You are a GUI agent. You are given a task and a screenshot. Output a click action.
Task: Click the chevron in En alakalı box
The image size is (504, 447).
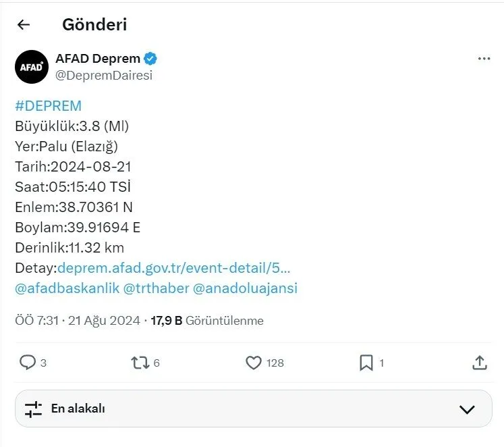pyautogui.click(x=467, y=409)
